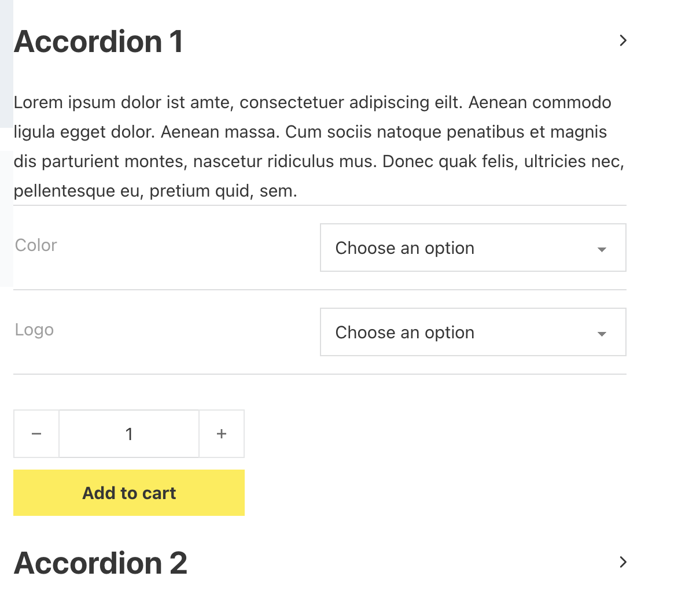Click the Color attribute label
700x613 pixels.
[x=36, y=245]
